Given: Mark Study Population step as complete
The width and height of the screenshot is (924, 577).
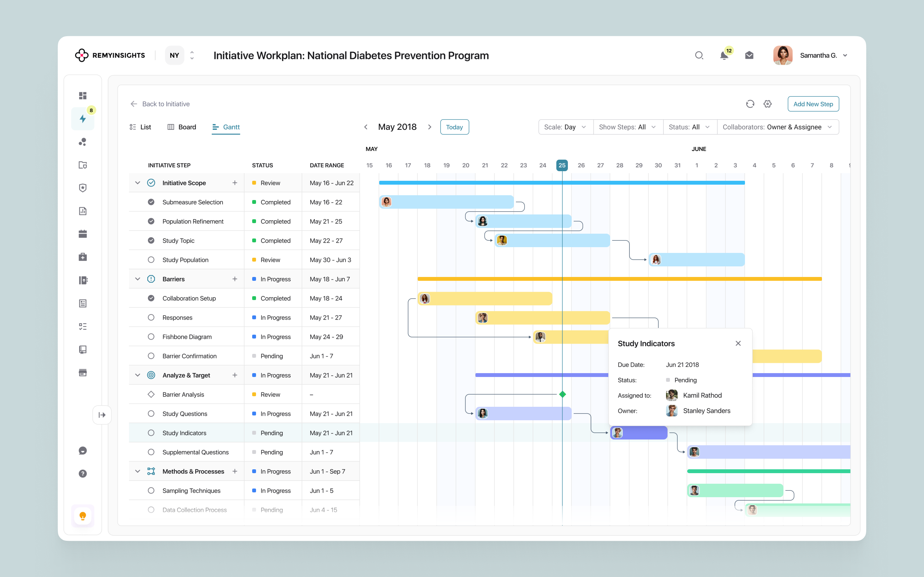Looking at the screenshot, I should point(151,260).
